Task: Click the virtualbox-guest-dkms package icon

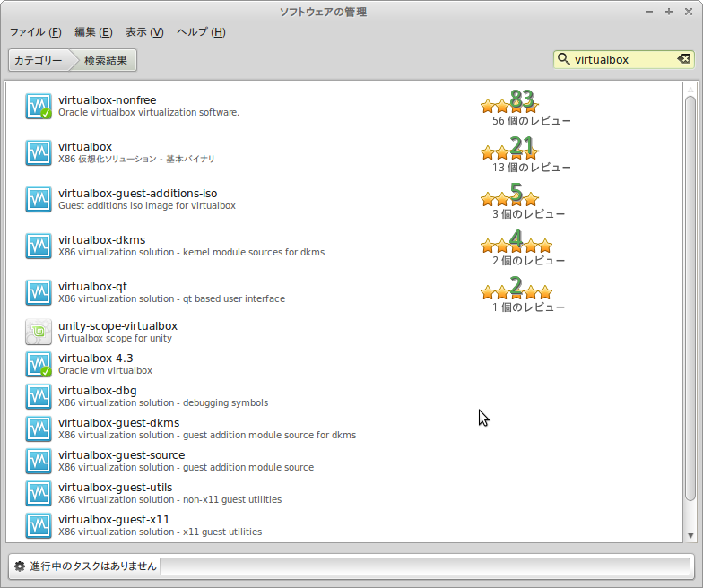Action: point(38,428)
